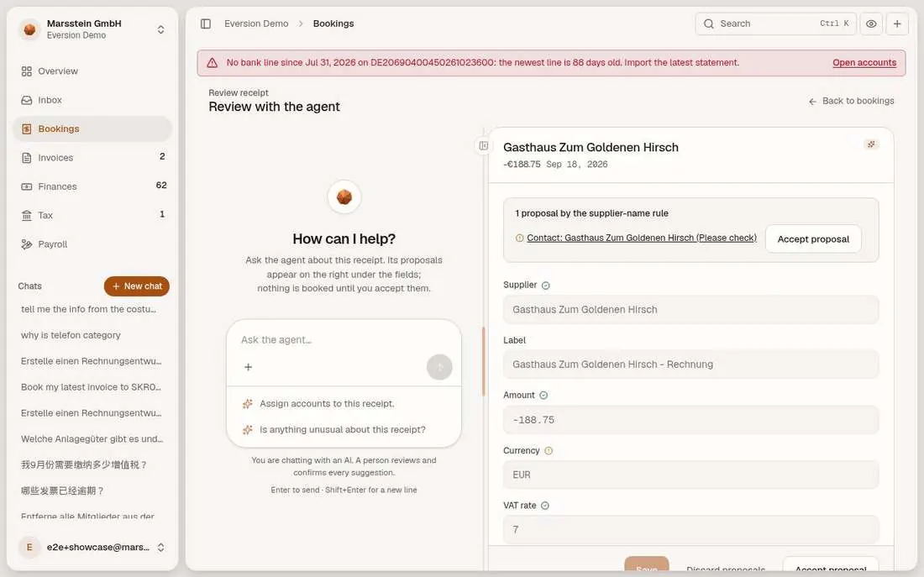Click the Tax bank building icon

[x=27, y=216]
